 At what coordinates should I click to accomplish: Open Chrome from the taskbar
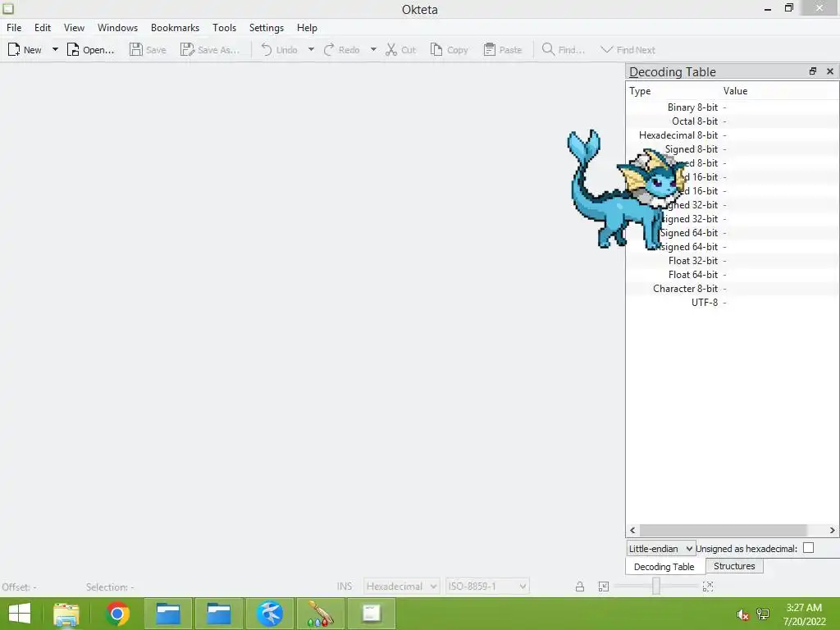click(117, 614)
